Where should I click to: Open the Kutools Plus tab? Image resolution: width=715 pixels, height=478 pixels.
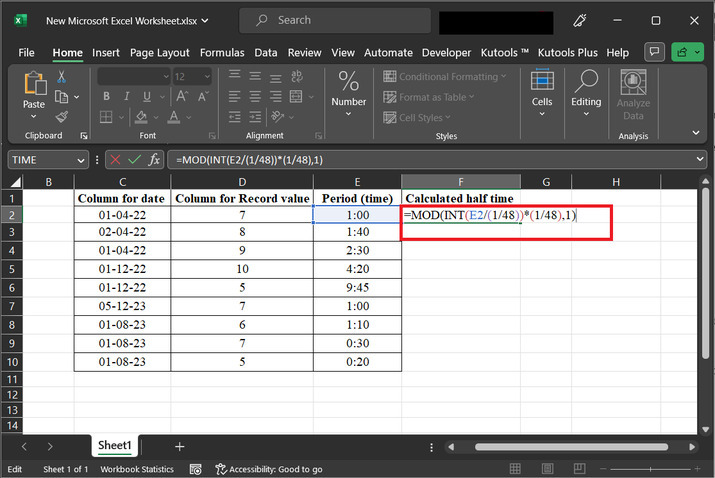569,52
